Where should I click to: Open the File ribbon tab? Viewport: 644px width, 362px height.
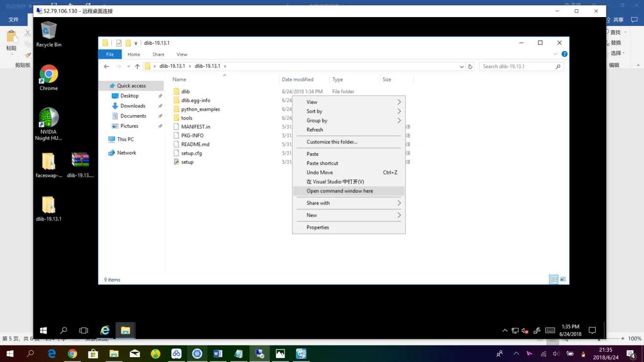click(x=110, y=54)
